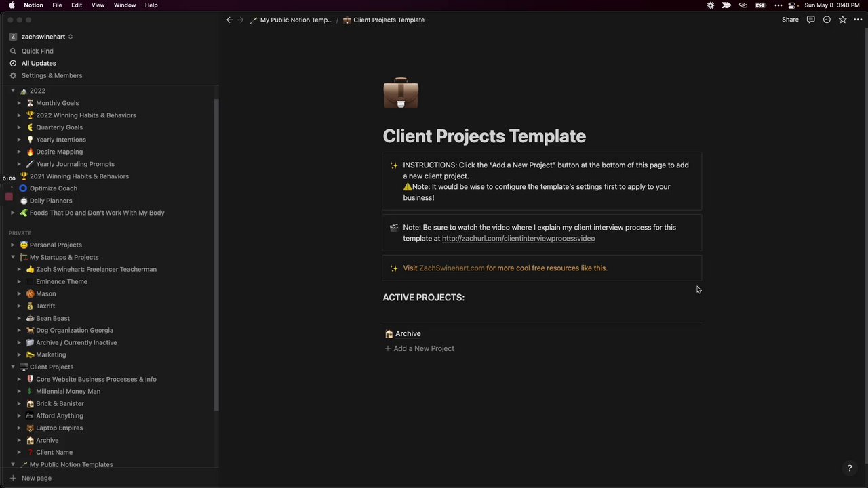Favorite this page with the star icon

[843, 20]
